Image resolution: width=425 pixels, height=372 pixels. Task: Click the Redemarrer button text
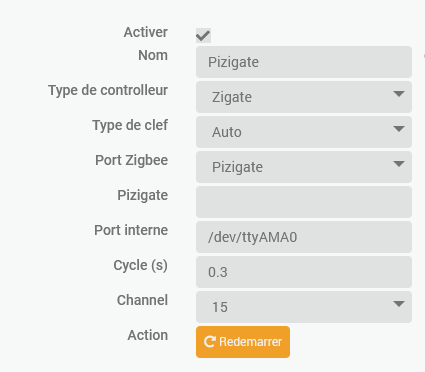[x=250, y=342]
